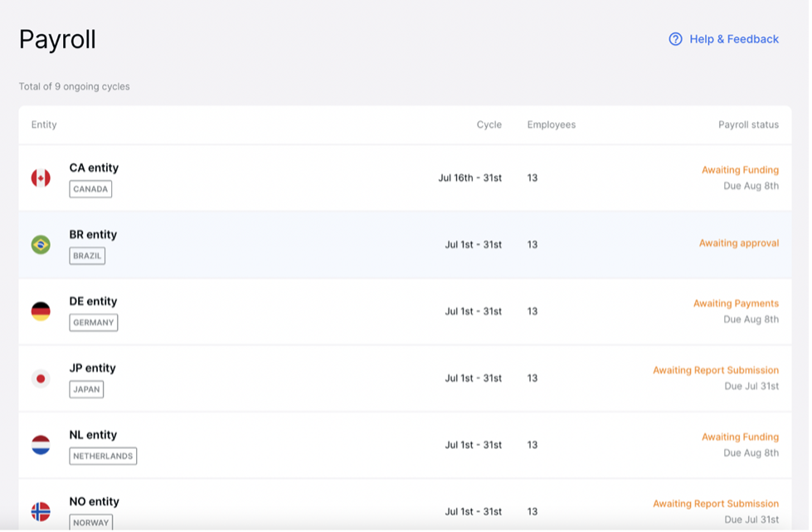Sort by the Employees column header
This screenshot has width=812, height=532.
(x=552, y=124)
